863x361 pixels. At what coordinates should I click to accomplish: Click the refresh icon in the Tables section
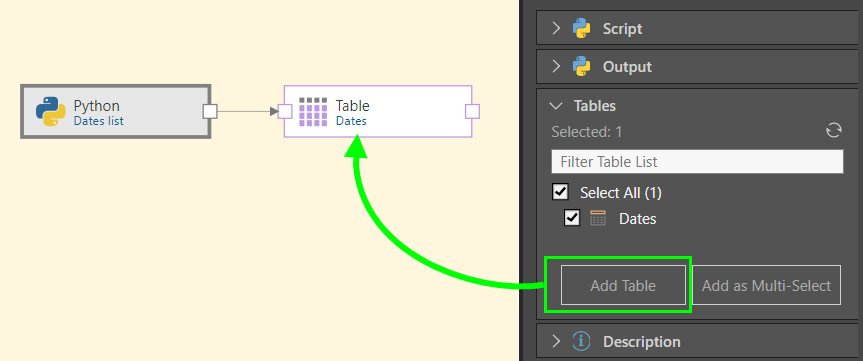[834, 130]
